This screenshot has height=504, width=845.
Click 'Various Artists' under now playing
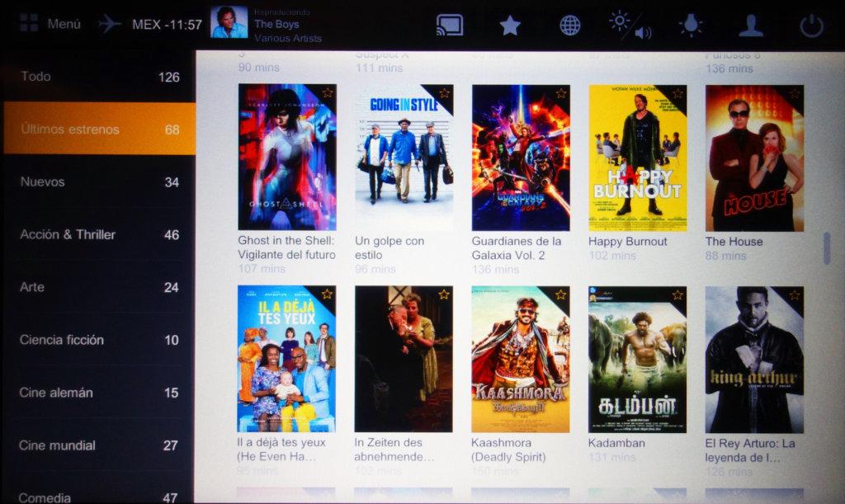tap(288, 38)
